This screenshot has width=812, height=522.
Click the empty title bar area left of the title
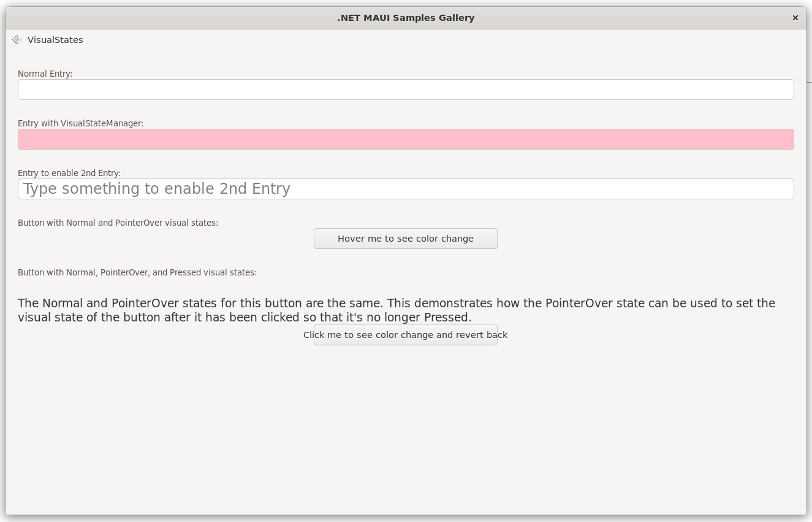(153, 18)
